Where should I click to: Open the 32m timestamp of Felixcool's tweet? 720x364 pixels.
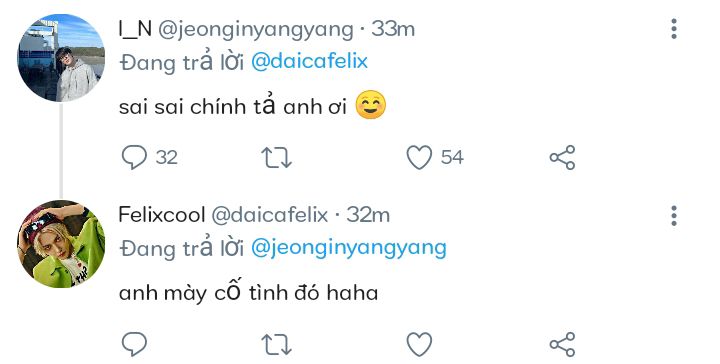click(x=368, y=215)
